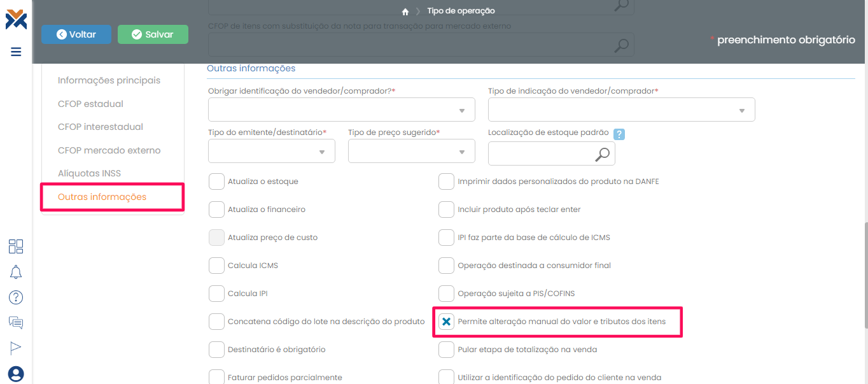Click the Voltar button
The width and height of the screenshot is (868, 384).
[x=76, y=34]
